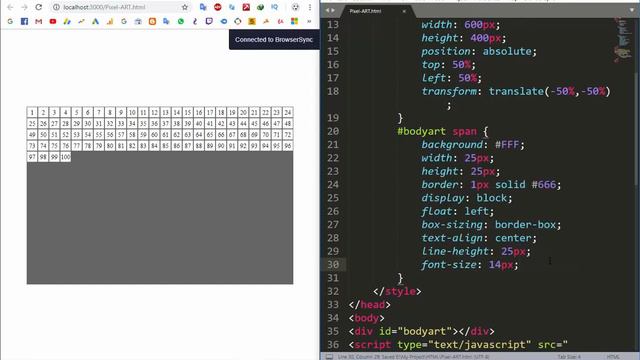Close the Pixel-ART.html tab
This screenshot has width=640, height=360.
(x=404, y=11)
